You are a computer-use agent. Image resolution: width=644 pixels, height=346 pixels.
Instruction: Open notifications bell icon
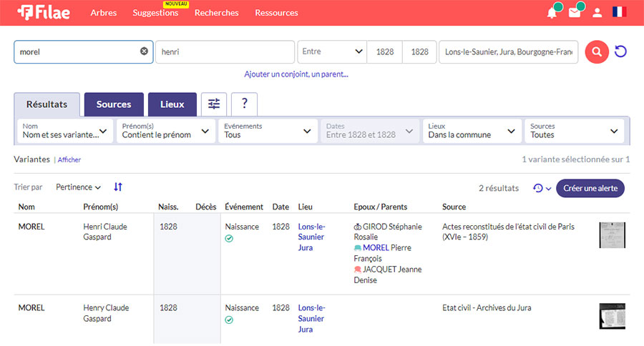point(552,13)
